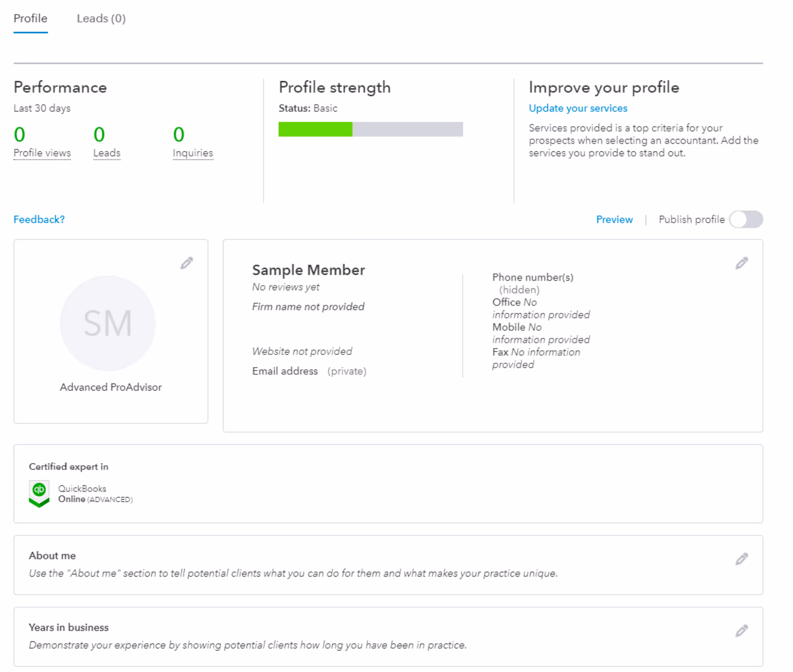Click 'Website not provided' text
The image size is (793, 672).
[x=302, y=351]
